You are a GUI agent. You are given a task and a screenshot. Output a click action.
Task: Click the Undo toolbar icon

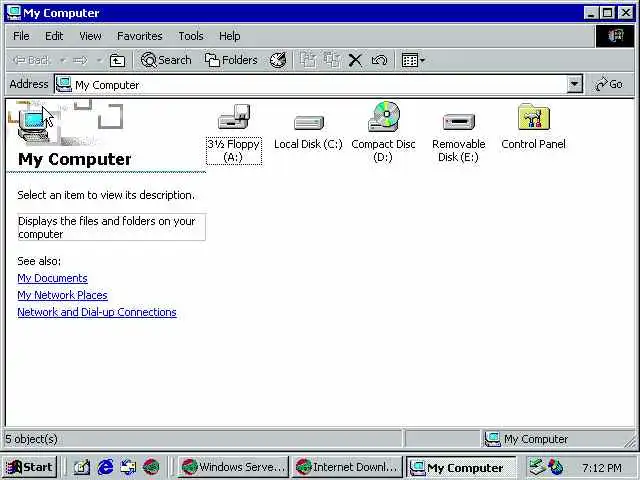click(379, 60)
